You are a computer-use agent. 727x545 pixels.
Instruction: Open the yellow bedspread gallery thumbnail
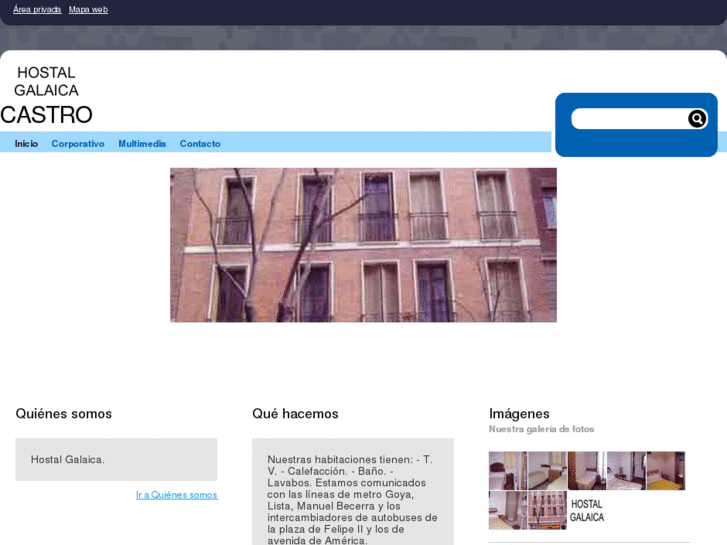point(666,471)
